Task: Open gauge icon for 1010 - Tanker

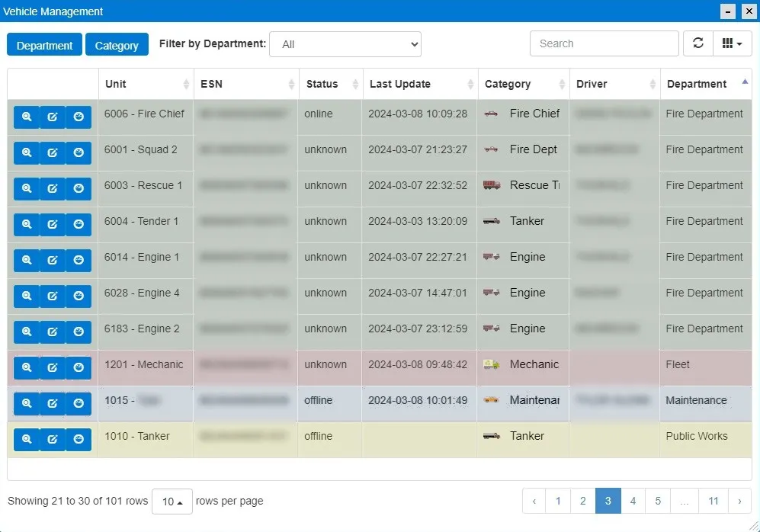Action: coord(79,440)
